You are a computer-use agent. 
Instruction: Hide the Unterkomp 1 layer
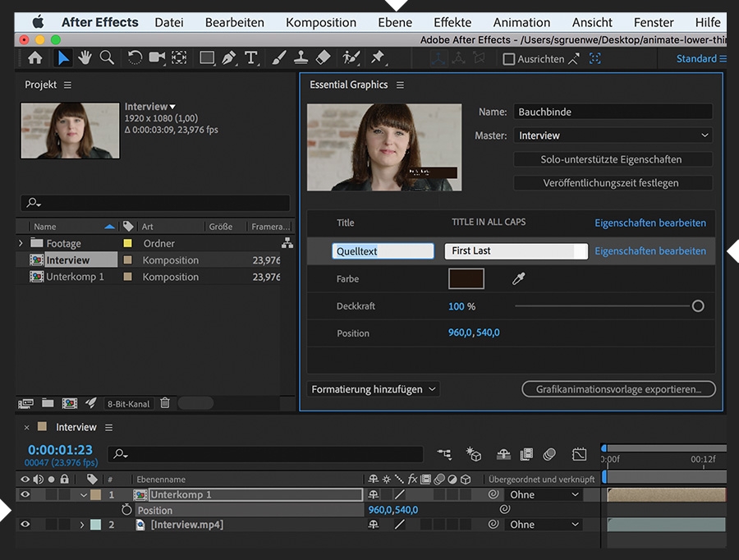pyautogui.click(x=25, y=495)
